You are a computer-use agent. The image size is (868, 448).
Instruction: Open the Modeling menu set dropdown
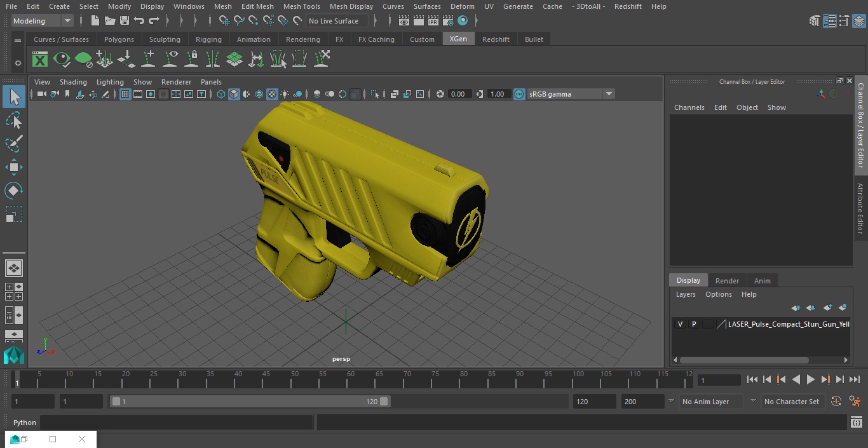tap(43, 21)
